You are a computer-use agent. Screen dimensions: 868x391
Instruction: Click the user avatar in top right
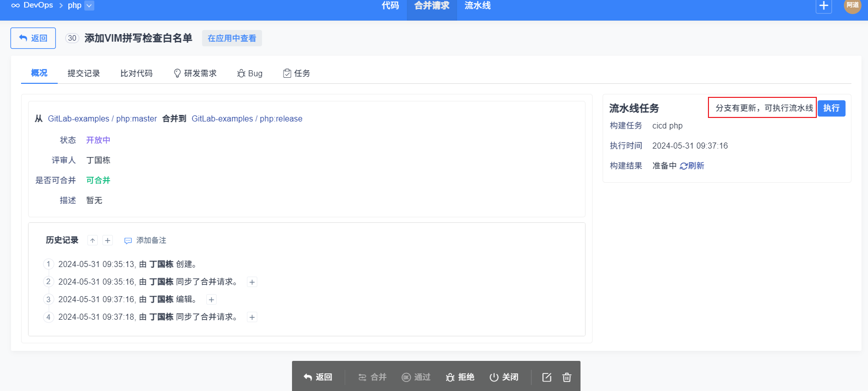[852, 6]
